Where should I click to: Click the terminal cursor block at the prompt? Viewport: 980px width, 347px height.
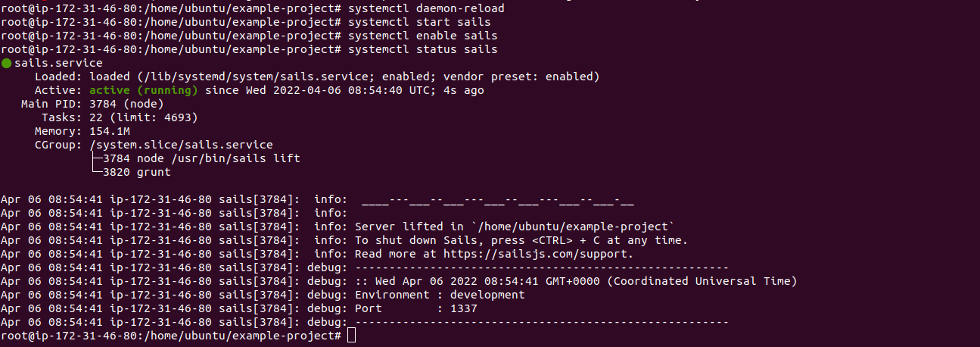click(351, 336)
